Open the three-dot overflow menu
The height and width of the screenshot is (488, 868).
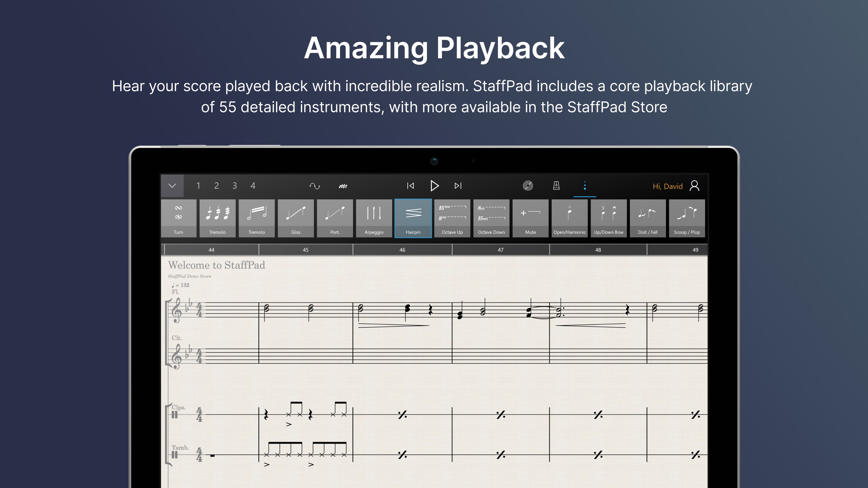pyautogui.click(x=585, y=186)
